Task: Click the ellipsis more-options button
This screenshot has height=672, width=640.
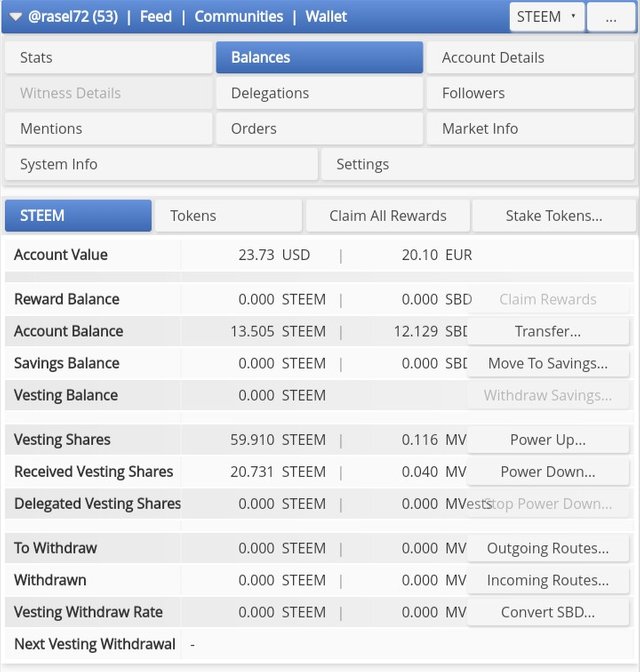Action: click(611, 17)
